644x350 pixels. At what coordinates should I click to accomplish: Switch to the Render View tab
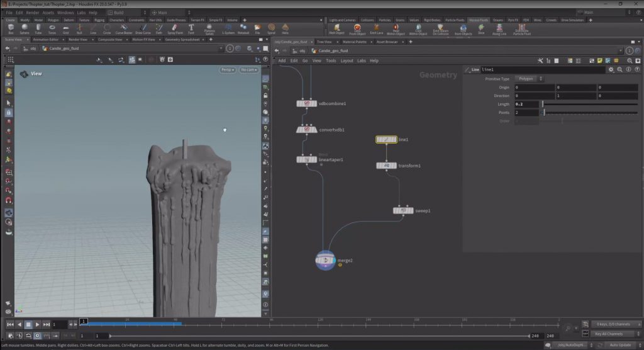[x=77, y=40]
